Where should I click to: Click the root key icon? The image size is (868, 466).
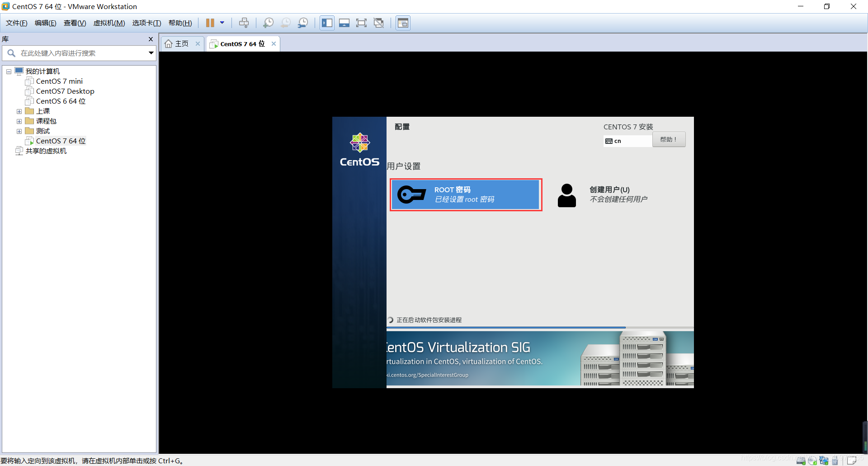pos(411,195)
